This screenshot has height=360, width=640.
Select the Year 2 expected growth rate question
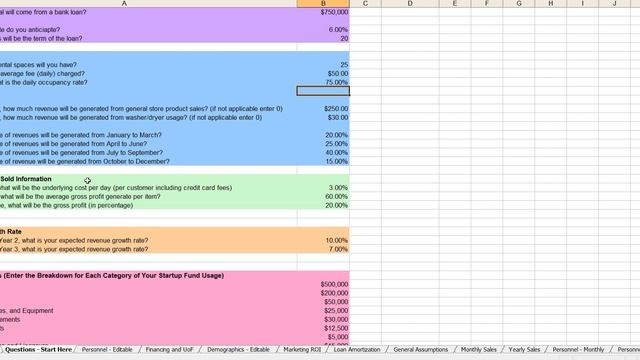[x=74, y=240]
